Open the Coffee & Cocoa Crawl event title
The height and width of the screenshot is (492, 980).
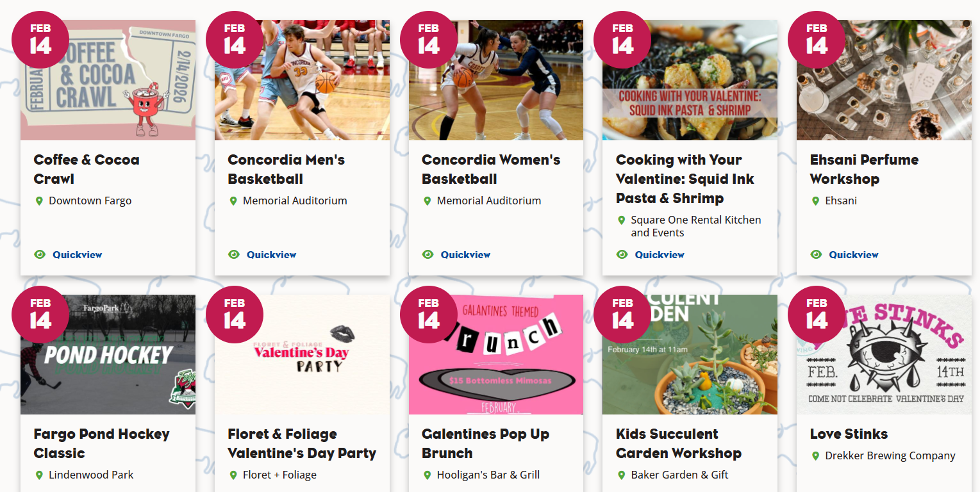coord(87,169)
